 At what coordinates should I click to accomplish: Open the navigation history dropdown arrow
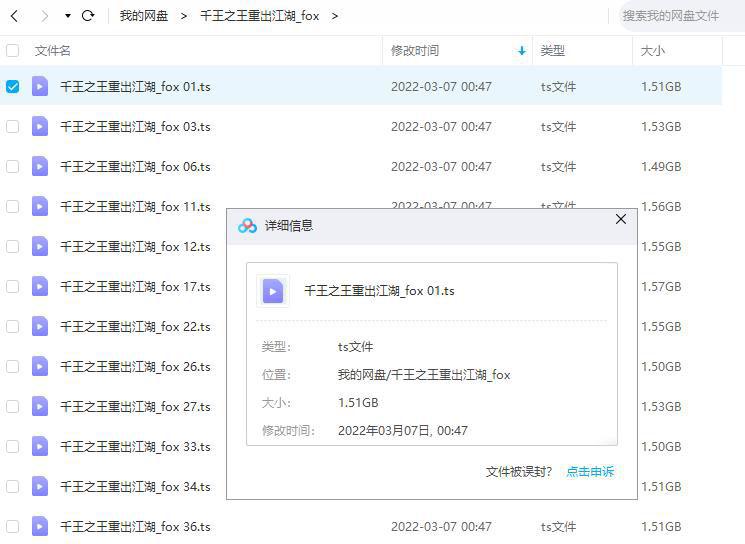click(67, 16)
